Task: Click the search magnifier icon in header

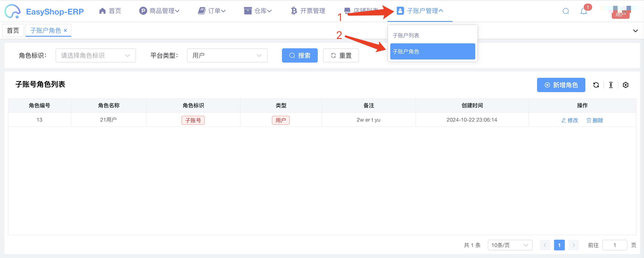Action: [x=566, y=11]
